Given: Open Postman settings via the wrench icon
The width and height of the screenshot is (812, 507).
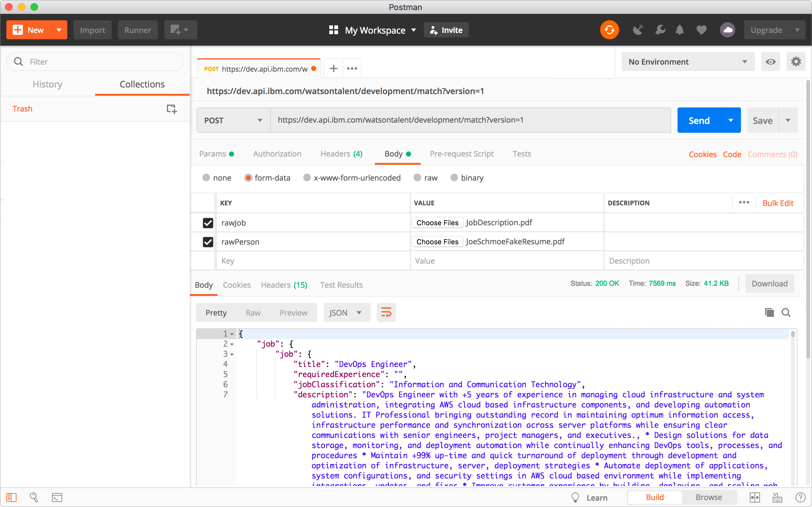Looking at the screenshot, I should coord(660,30).
